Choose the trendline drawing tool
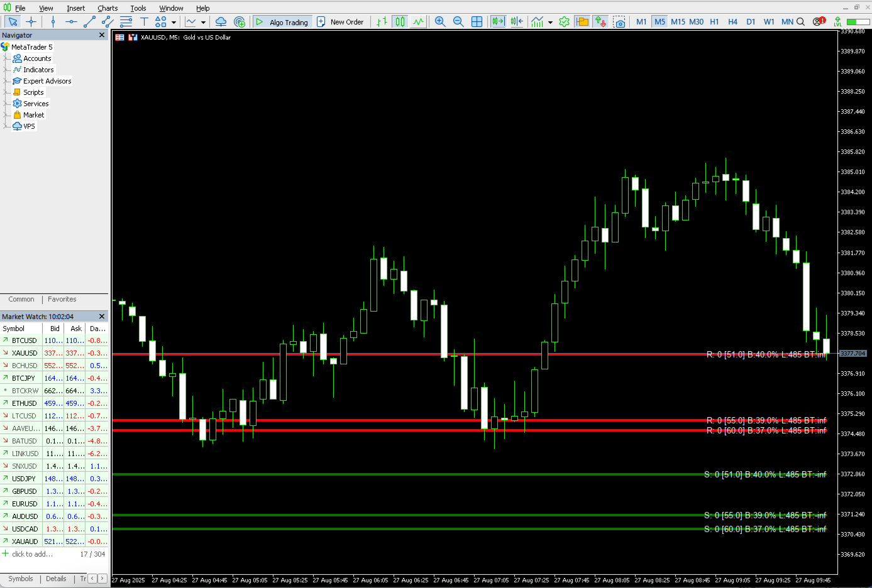 click(x=89, y=22)
